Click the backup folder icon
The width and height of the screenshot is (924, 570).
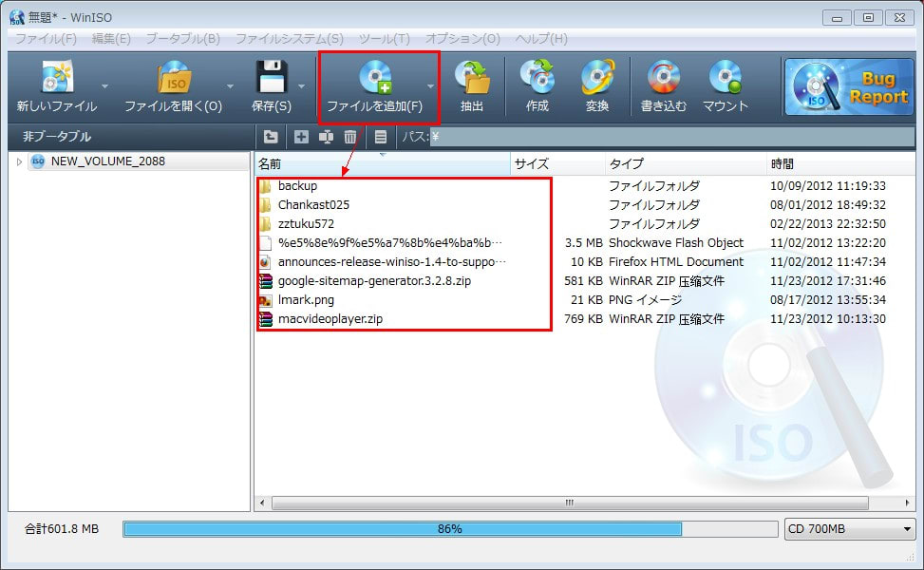(x=266, y=186)
